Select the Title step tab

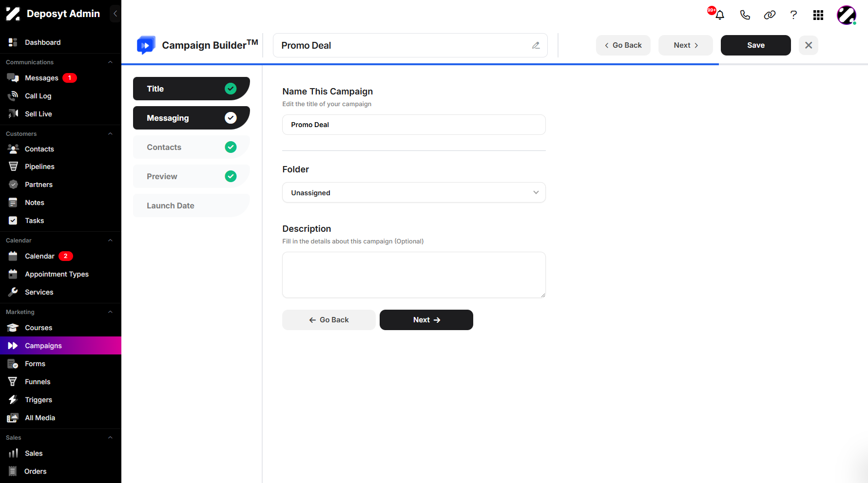192,89
